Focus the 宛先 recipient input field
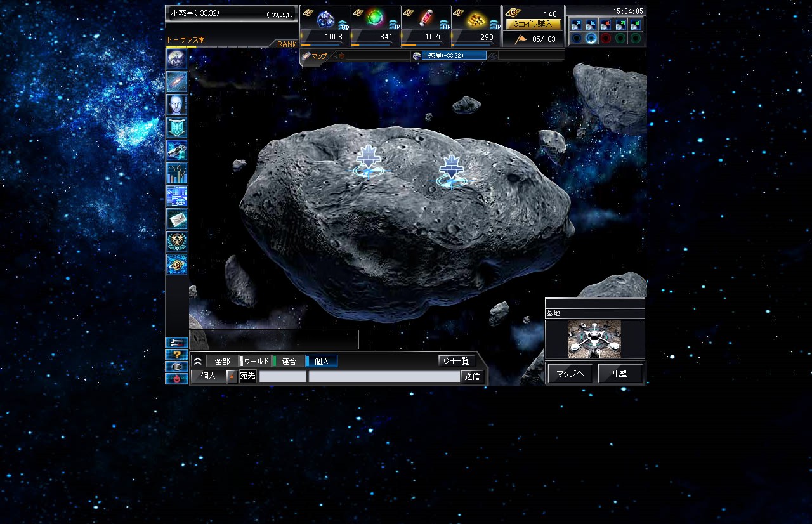Screen dimensions: 812x524 (283, 376)
